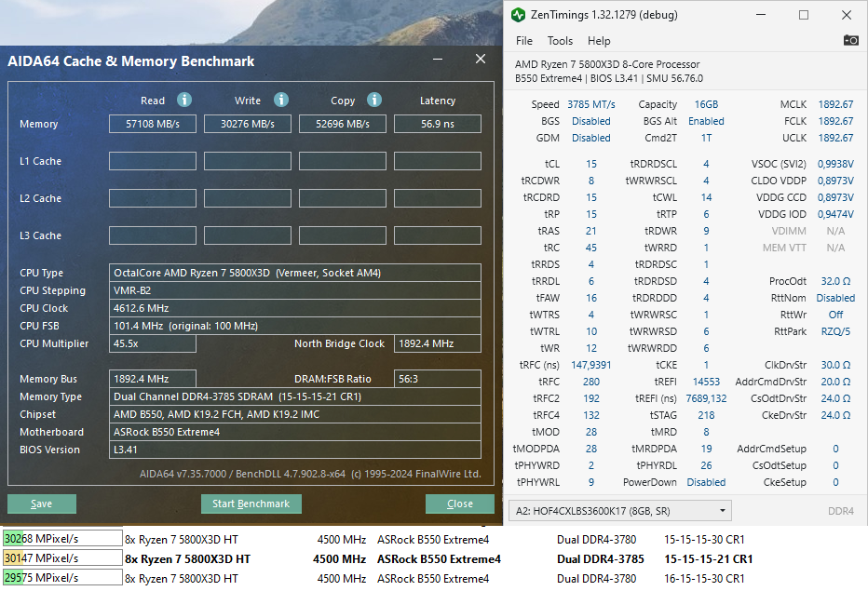Click the ClkDrvStr value 30.0 Ω
This screenshot has width=868, height=591.
(x=835, y=365)
